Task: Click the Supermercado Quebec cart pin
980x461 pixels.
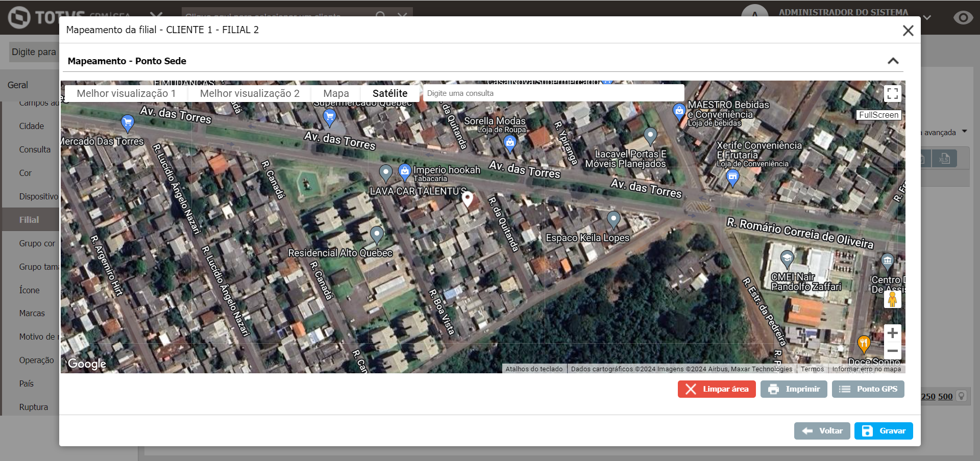Action: click(330, 117)
